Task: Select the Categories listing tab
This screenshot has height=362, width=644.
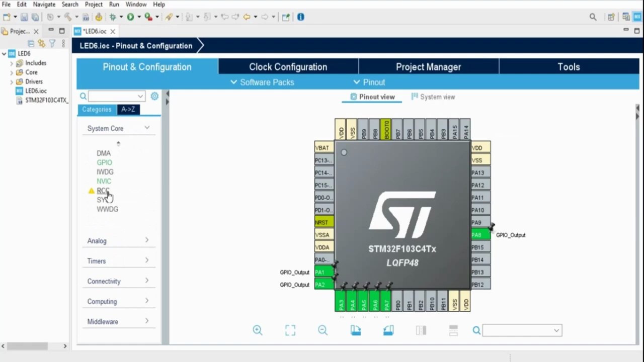Action: 97,110
